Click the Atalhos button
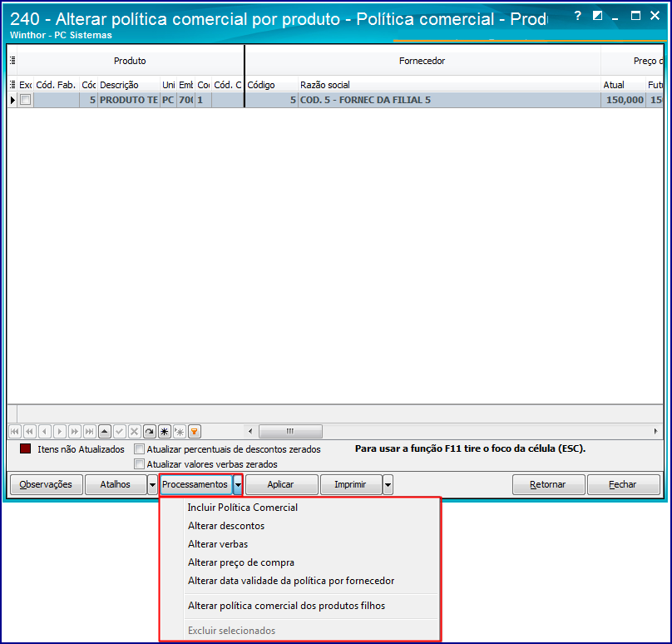This screenshot has height=644, width=672. point(116,484)
